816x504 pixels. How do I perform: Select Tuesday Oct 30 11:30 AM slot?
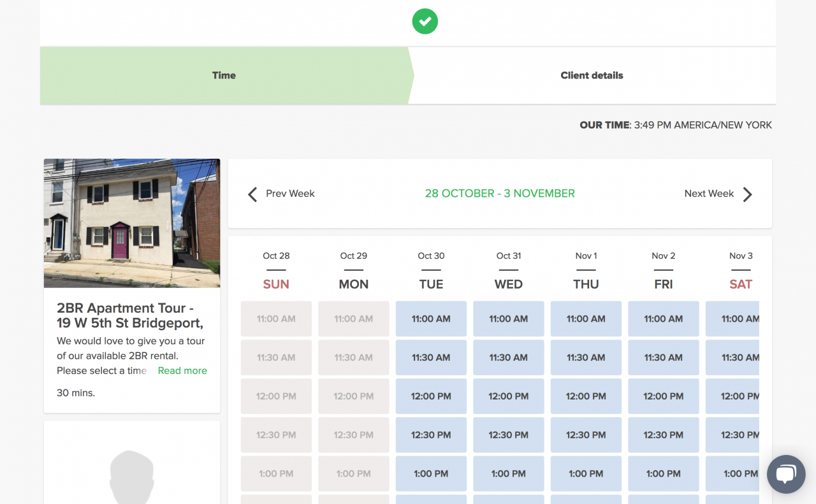click(431, 357)
